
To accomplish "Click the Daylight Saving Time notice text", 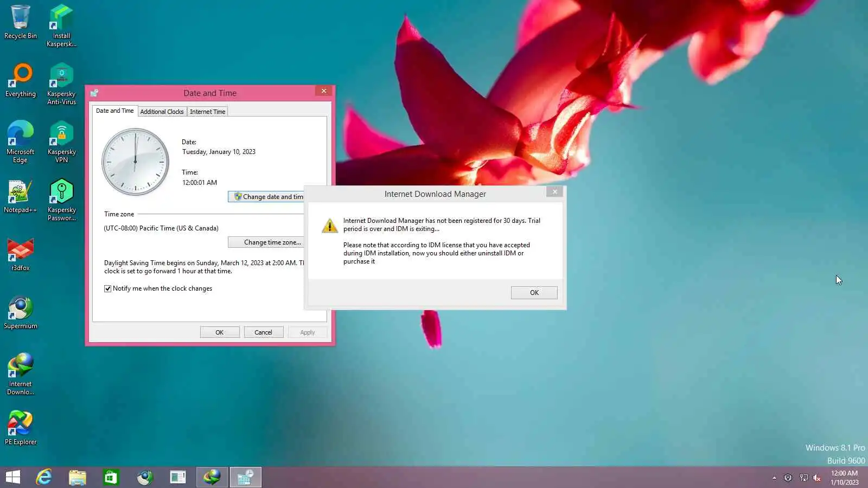I will (204, 267).
